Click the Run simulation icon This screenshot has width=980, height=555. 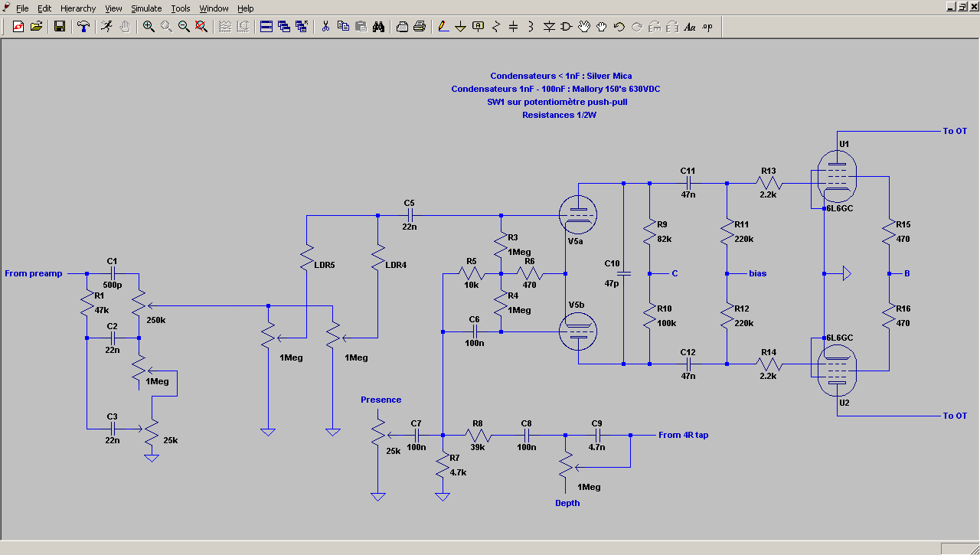click(107, 27)
